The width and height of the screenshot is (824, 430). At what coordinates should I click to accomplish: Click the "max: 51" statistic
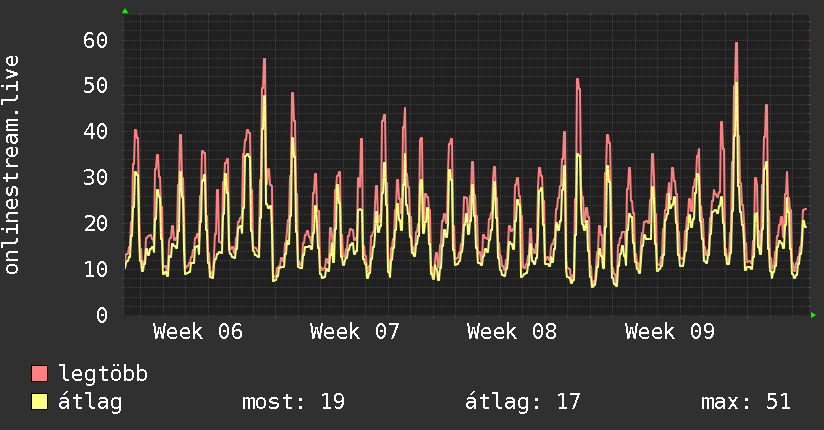pos(746,402)
